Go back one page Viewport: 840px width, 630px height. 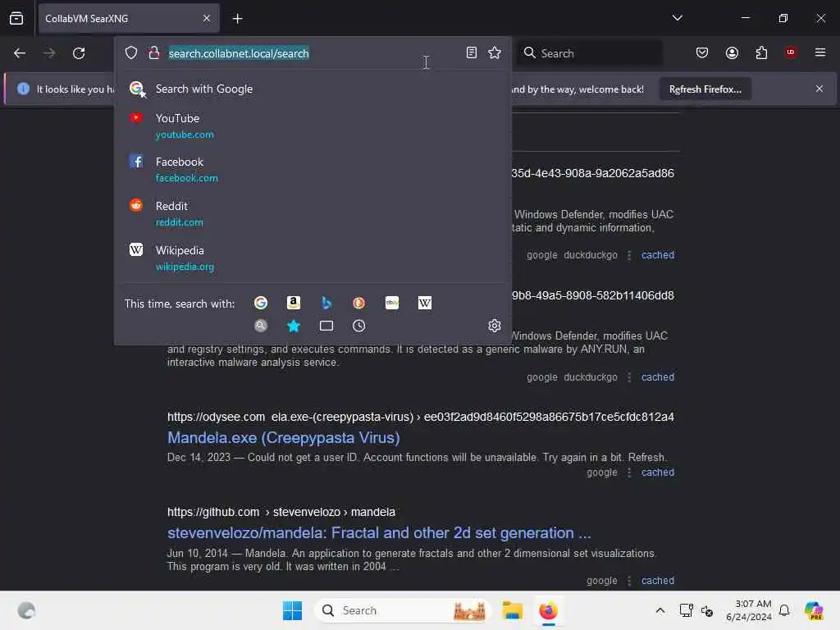click(20, 53)
